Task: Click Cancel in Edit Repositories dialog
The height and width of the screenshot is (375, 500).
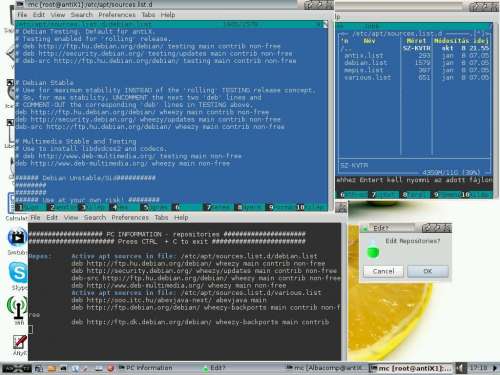Action: click(x=383, y=271)
